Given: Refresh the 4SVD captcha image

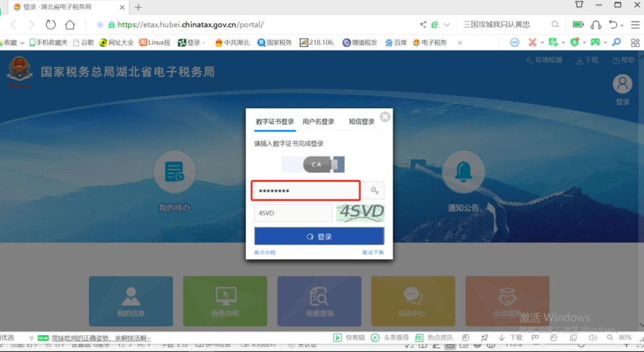Looking at the screenshot, I should 360,213.
